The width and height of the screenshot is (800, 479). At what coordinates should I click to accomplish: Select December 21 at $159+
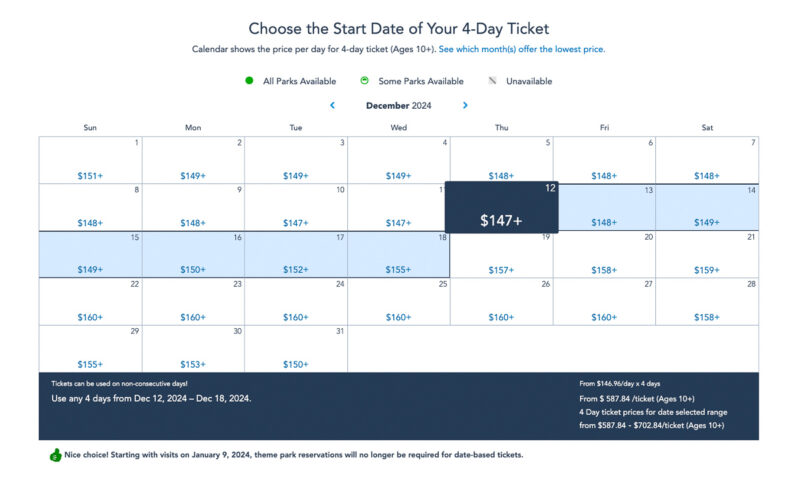pyautogui.click(x=707, y=255)
